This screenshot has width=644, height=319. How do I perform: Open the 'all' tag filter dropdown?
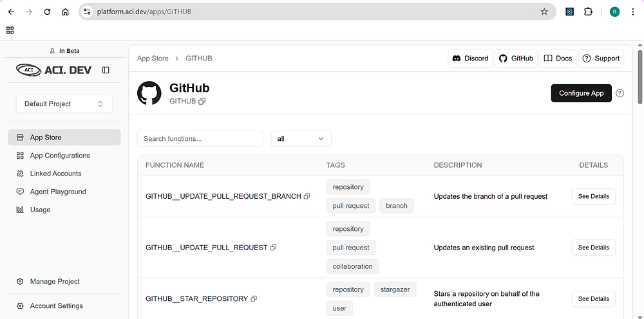(301, 138)
